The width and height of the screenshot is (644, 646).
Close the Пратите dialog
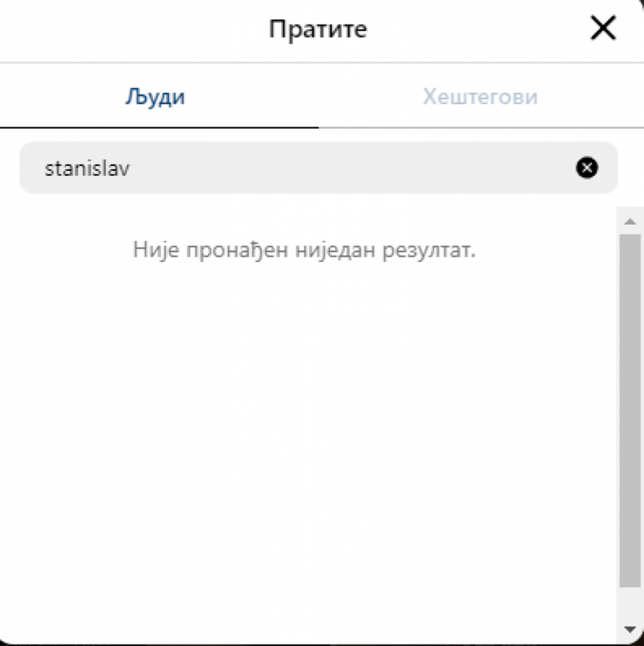[602, 29]
